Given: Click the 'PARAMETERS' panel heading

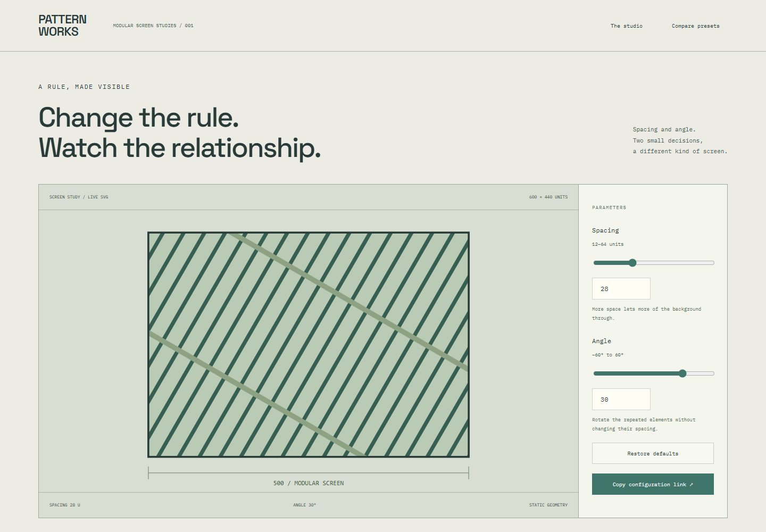Looking at the screenshot, I should point(609,207).
